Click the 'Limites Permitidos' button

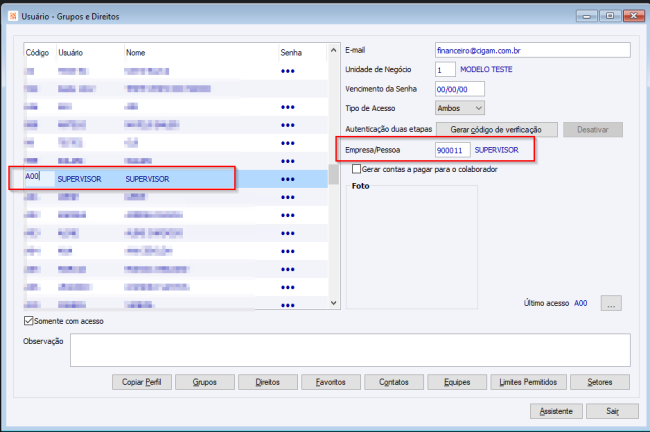(x=528, y=382)
